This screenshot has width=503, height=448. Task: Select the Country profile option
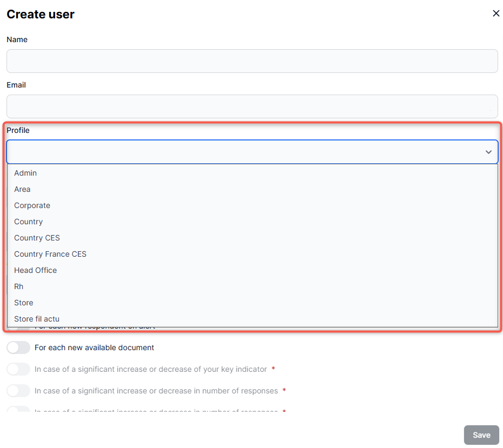click(28, 222)
